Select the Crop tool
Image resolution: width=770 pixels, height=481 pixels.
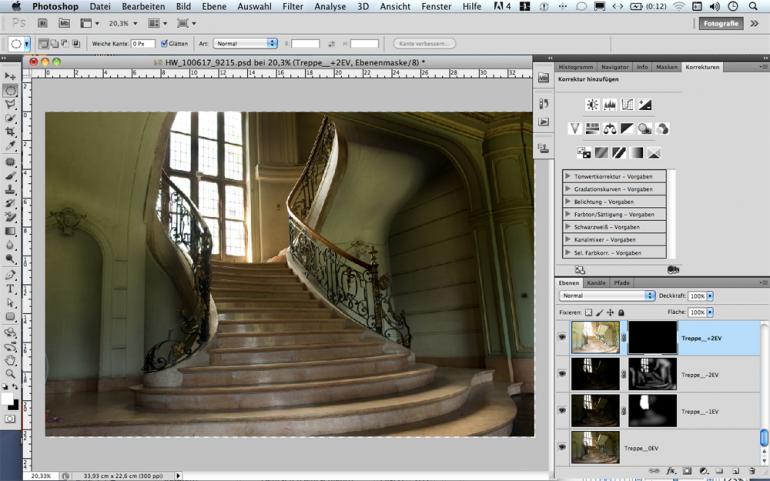pyautogui.click(x=10, y=132)
